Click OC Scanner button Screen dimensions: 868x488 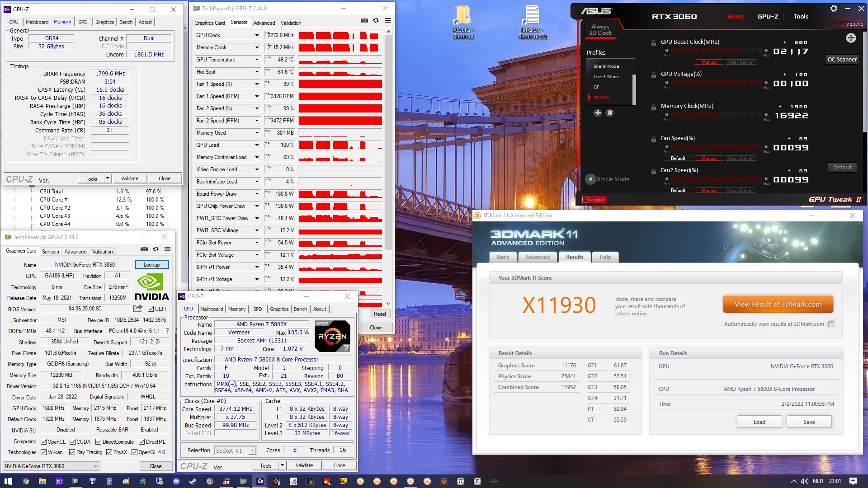(x=842, y=59)
